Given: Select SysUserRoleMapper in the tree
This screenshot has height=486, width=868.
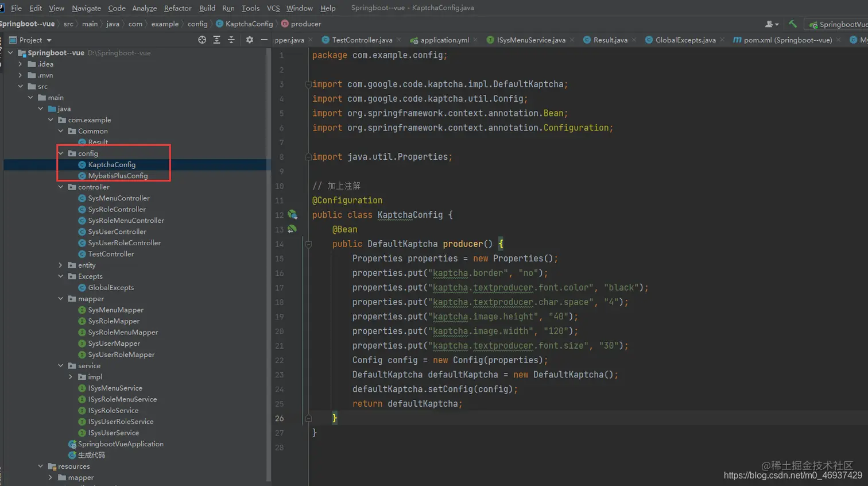Looking at the screenshot, I should pos(121,354).
